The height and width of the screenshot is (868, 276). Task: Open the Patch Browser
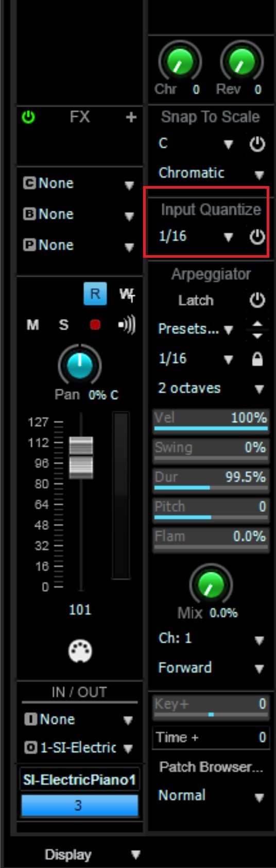(x=211, y=767)
